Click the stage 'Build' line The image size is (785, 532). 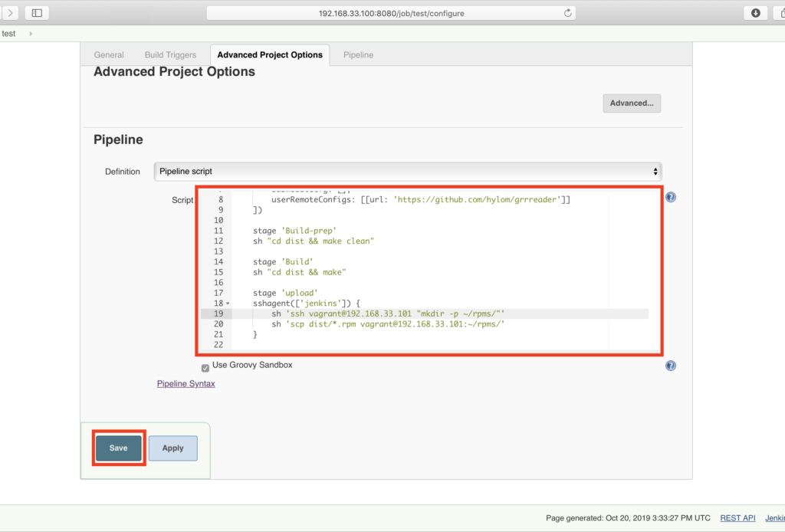tap(283, 261)
